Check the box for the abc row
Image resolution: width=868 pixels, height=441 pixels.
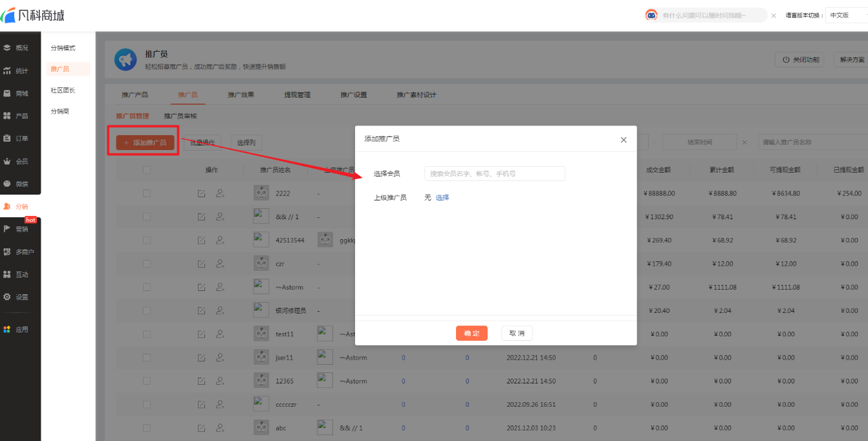147,428
